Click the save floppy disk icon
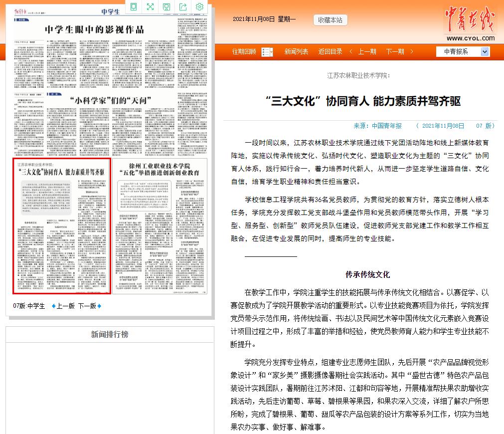The image size is (504, 434). pyautogui.click(x=167, y=7)
